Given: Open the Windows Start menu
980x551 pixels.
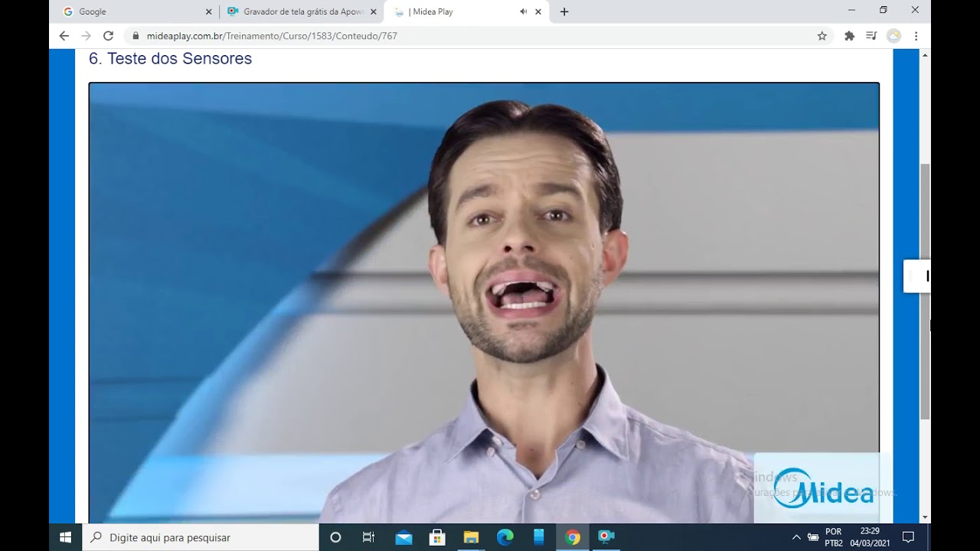Looking at the screenshot, I should (x=66, y=537).
